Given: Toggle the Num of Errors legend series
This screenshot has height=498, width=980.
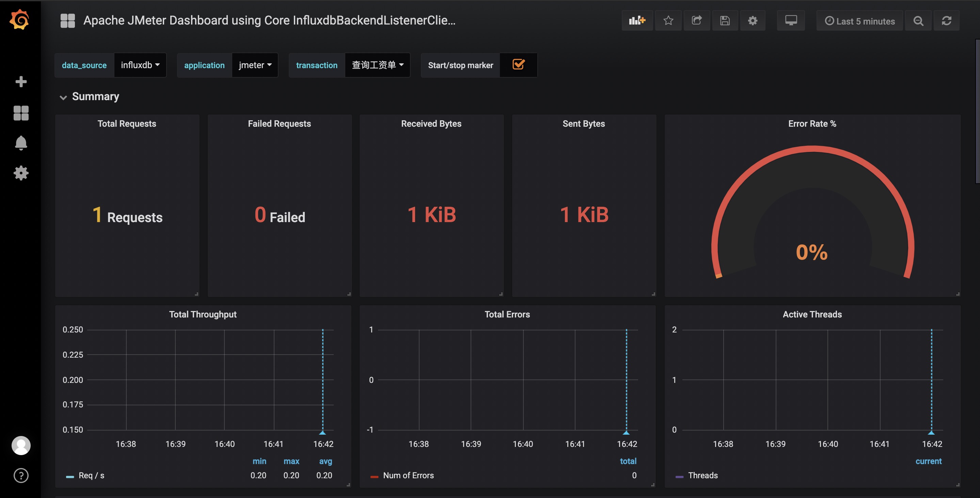Looking at the screenshot, I should tap(408, 476).
